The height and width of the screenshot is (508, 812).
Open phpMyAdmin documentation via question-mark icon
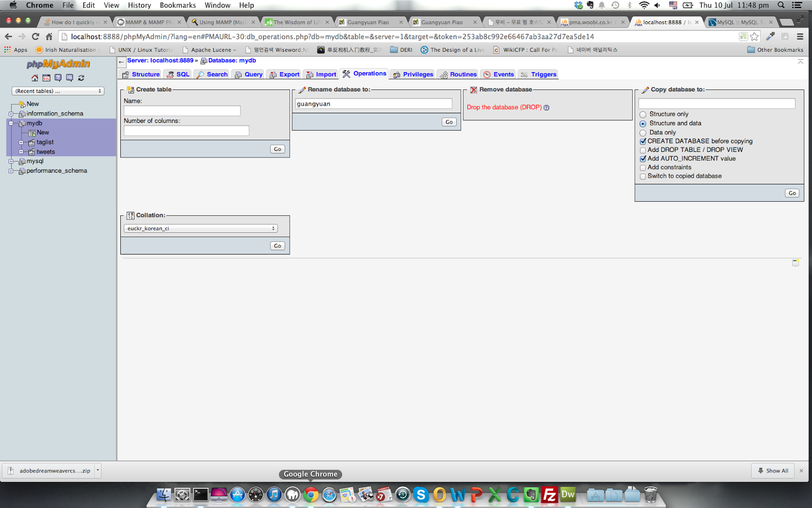click(57, 78)
